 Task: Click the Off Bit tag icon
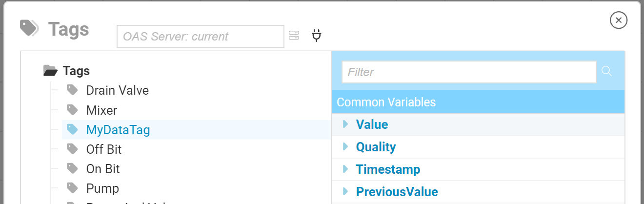[x=72, y=148]
